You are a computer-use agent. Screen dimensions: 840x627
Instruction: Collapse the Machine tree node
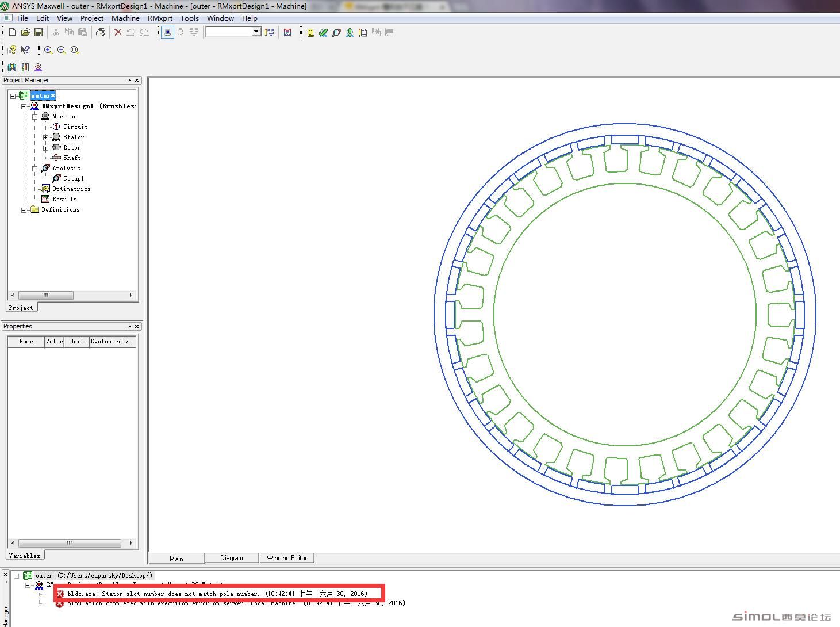click(35, 117)
